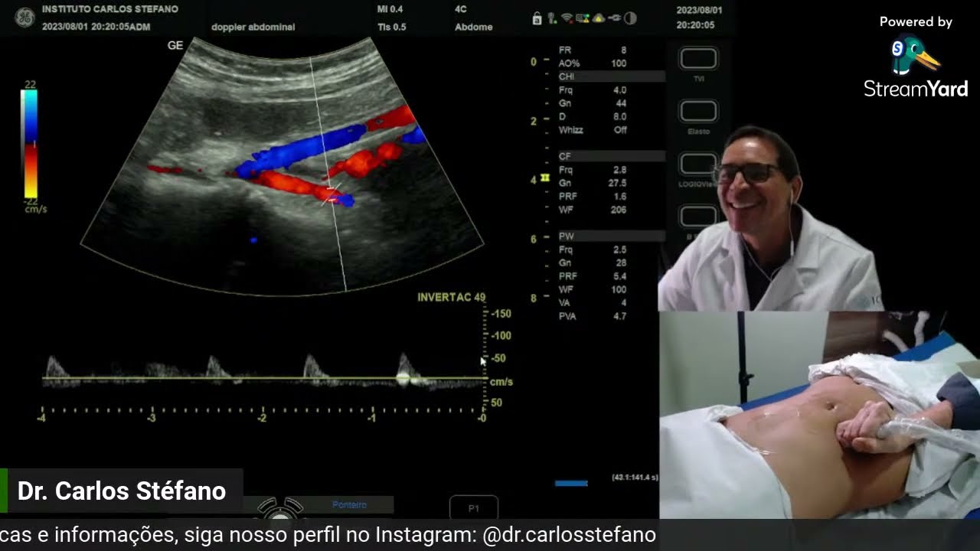Click the Whizz Off value

tap(620, 130)
